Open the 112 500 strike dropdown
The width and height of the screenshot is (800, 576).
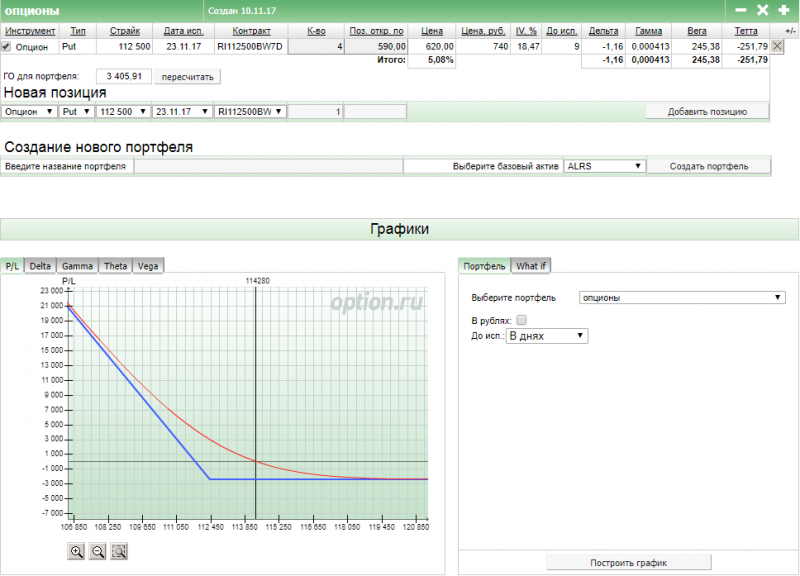tap(122, 112)
